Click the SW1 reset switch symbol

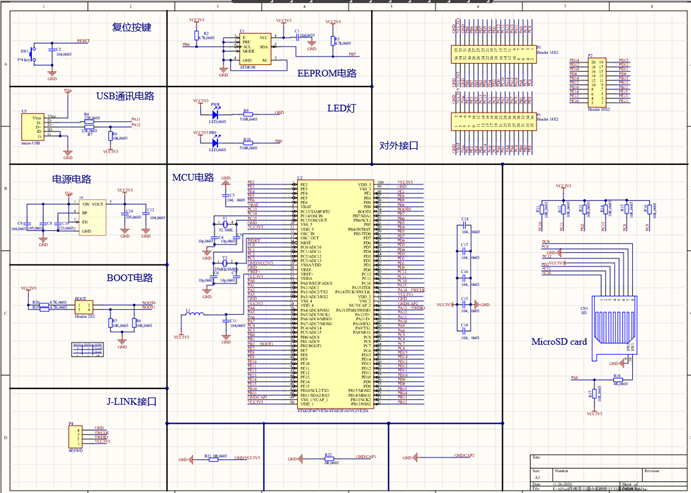[31, 55]
